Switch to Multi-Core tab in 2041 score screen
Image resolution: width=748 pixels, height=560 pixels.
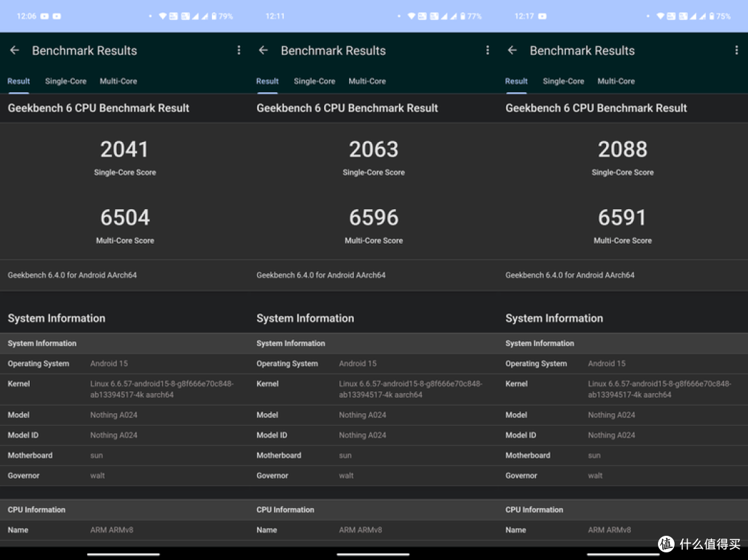click(118, 81)
